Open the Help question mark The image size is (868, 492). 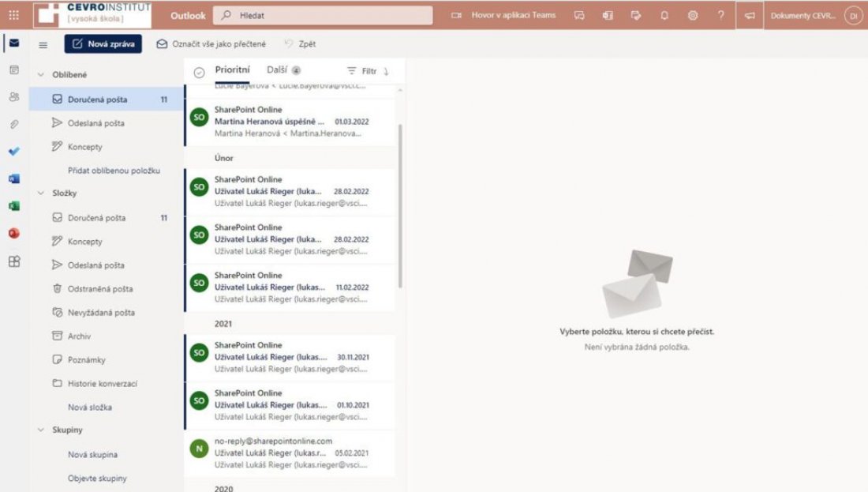720,16
